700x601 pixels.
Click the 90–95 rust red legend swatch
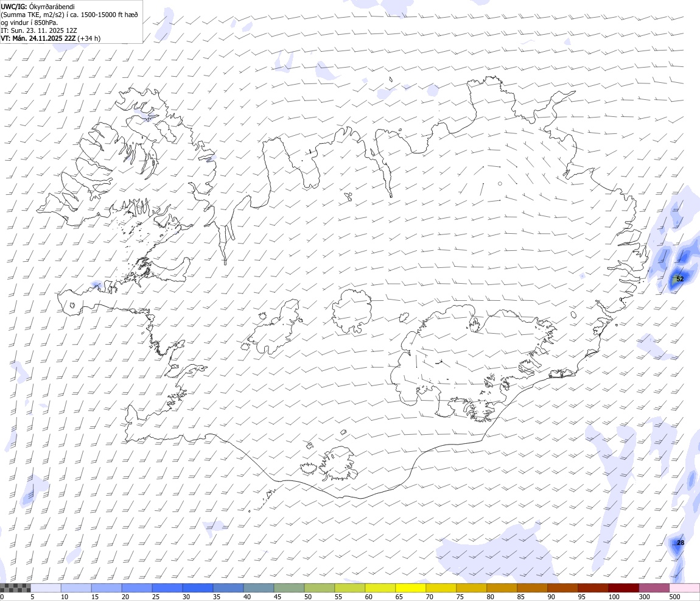563,588
